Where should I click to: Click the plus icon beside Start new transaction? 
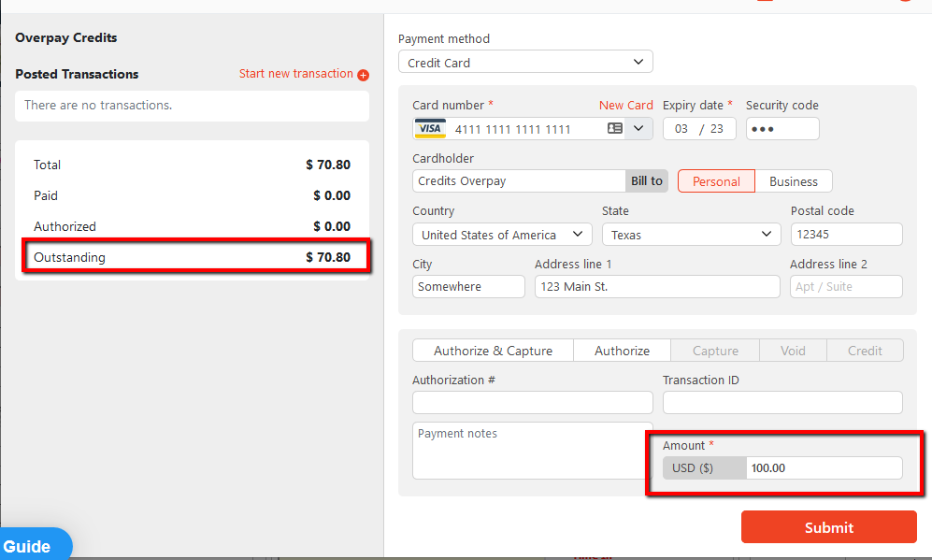coord(364,75)
